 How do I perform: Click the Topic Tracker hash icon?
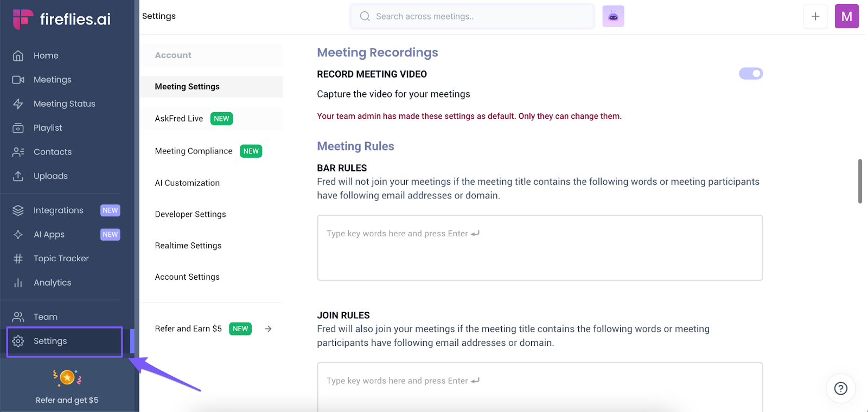18,259
